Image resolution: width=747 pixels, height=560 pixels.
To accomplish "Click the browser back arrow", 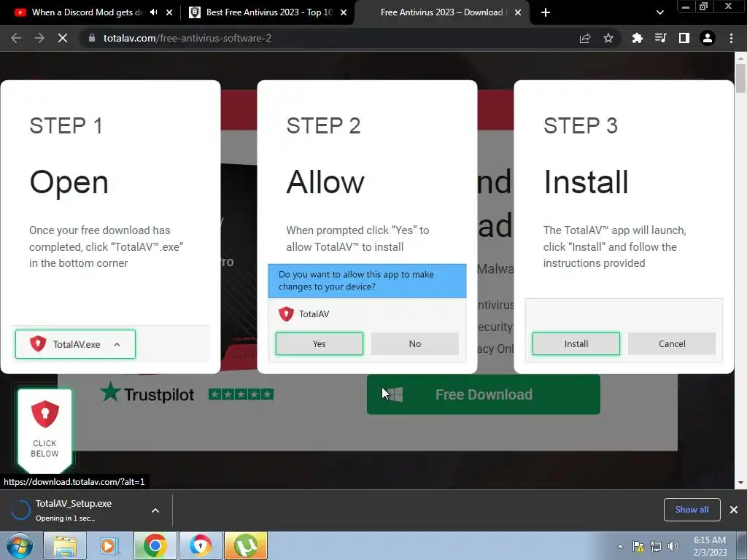I will tap(16, 38).
